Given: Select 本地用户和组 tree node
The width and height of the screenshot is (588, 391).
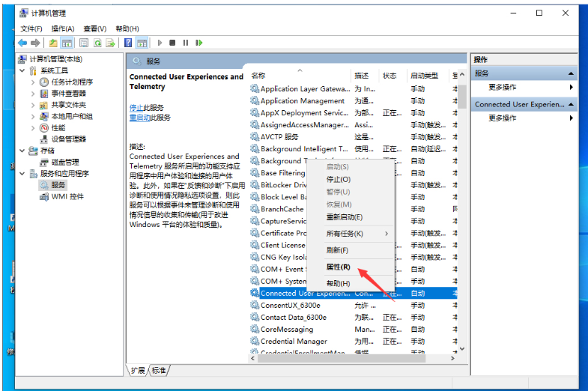Looking at the screenshot, I should [72, 117].
